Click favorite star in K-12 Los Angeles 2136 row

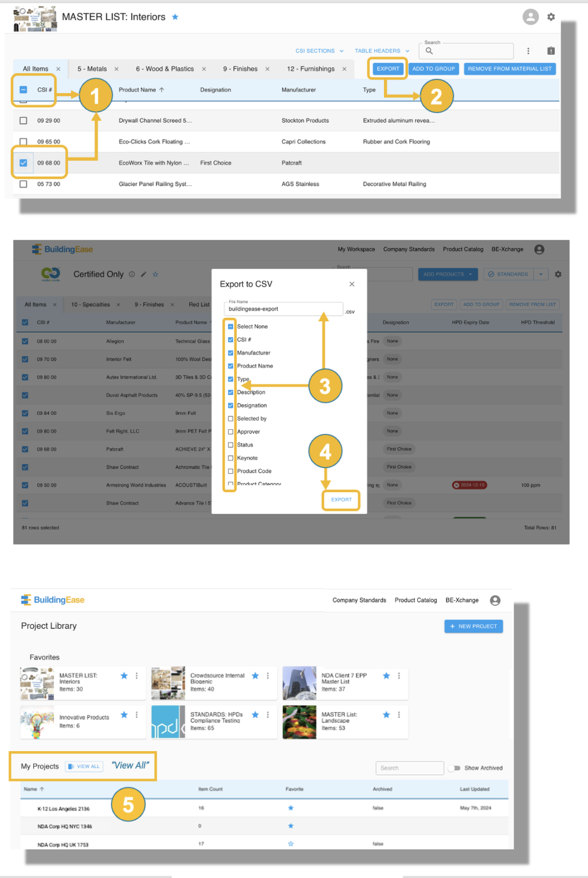point(291,808)
